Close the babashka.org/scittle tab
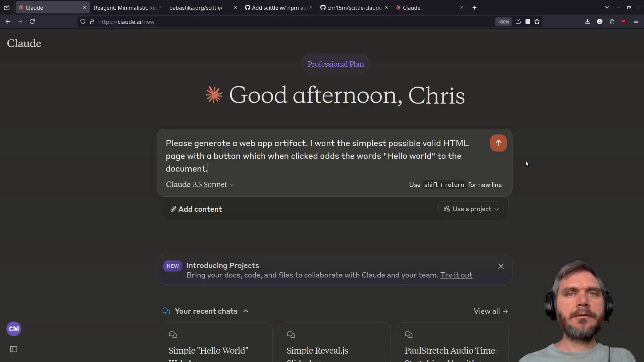The image size is (644, 362). [235, 7]
